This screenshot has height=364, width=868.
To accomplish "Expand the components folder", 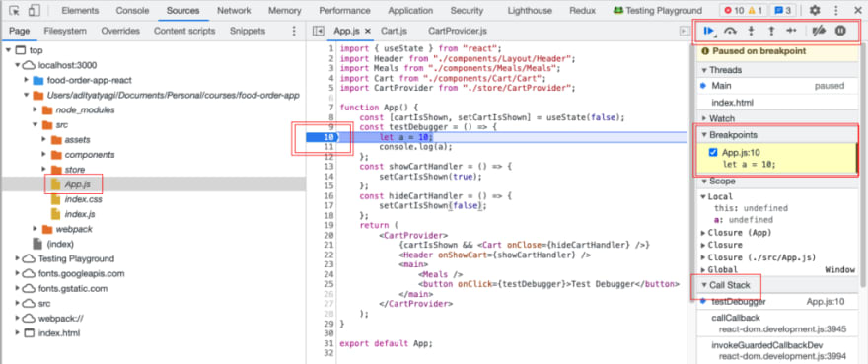I will pyautogui.click(x=44, y=155).
